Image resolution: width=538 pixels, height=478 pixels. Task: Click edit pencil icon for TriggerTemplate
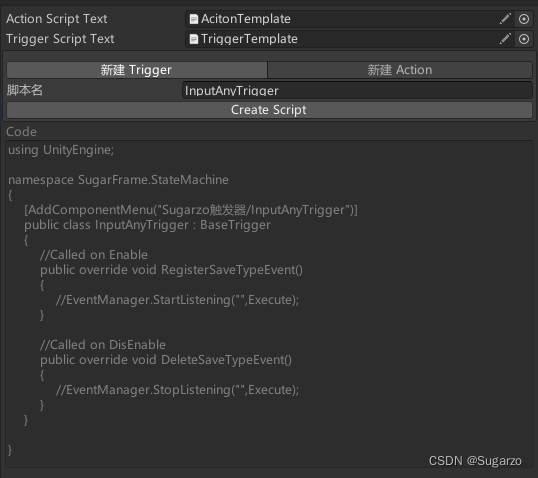point(505,39)
